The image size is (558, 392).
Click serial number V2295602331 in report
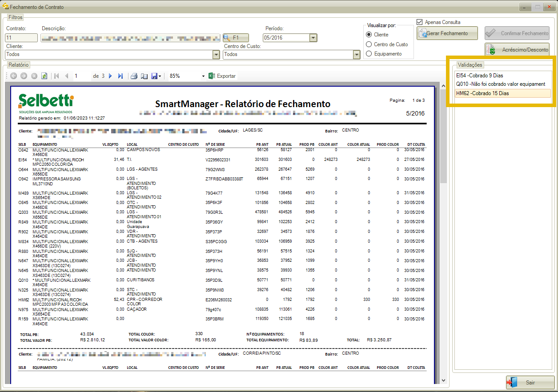click(x=218, y=160)
